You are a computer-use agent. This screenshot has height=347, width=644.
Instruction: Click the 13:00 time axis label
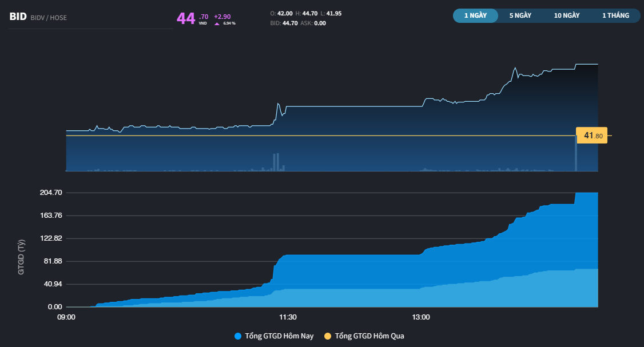click(x=421, y=317)
